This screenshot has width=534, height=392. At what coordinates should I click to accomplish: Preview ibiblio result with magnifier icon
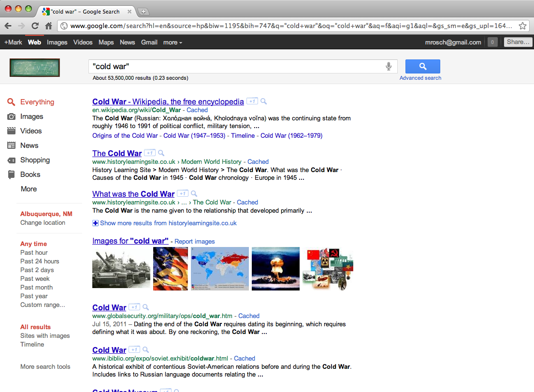click(146, 349)
